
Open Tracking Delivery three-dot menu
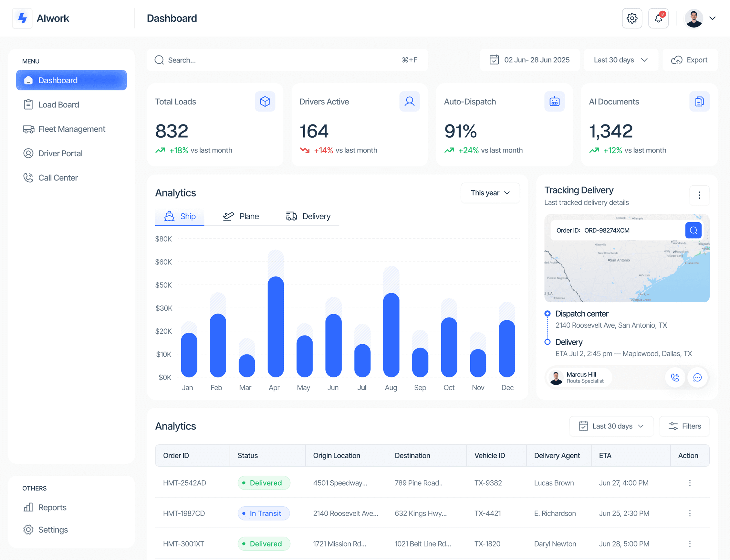click(x=699, y=195)
